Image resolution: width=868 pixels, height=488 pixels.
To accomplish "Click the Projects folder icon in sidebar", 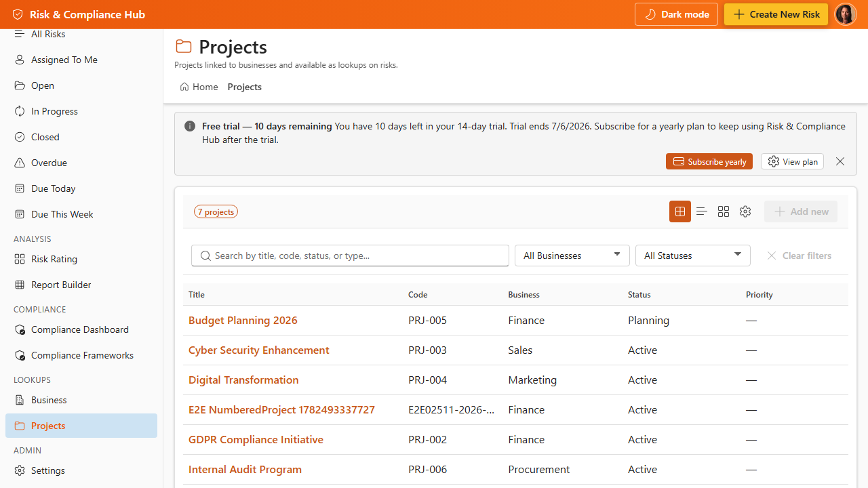I will click(x=20, y=426).
